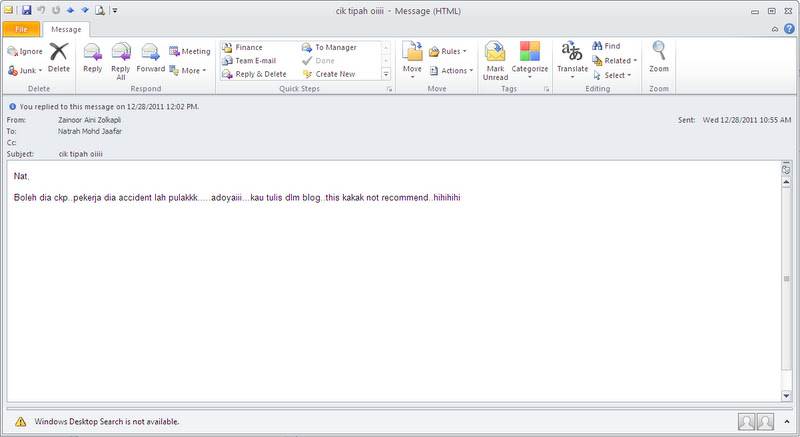Go to Previous Item arrow
800x437 pixels.
(70, 10)
